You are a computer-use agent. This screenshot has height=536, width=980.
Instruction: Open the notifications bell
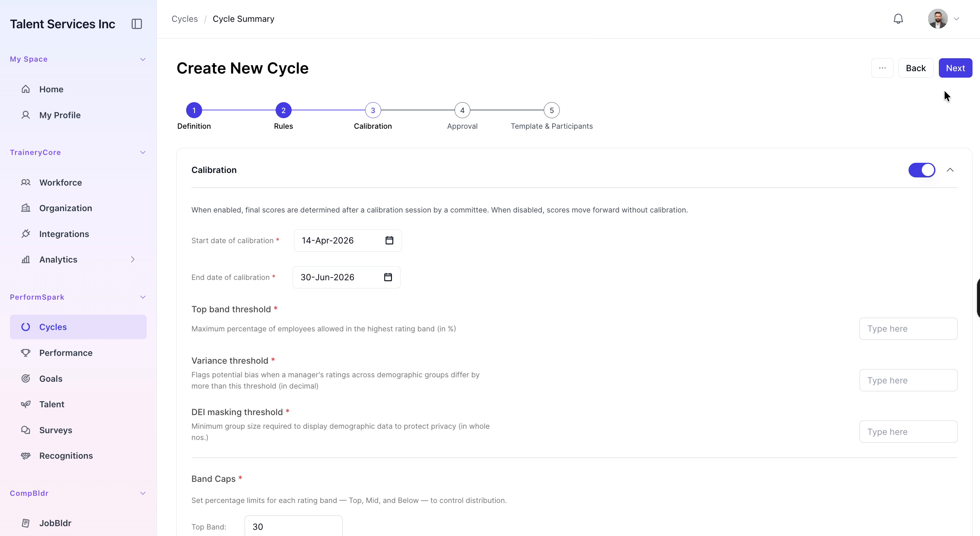coord(898,19)
